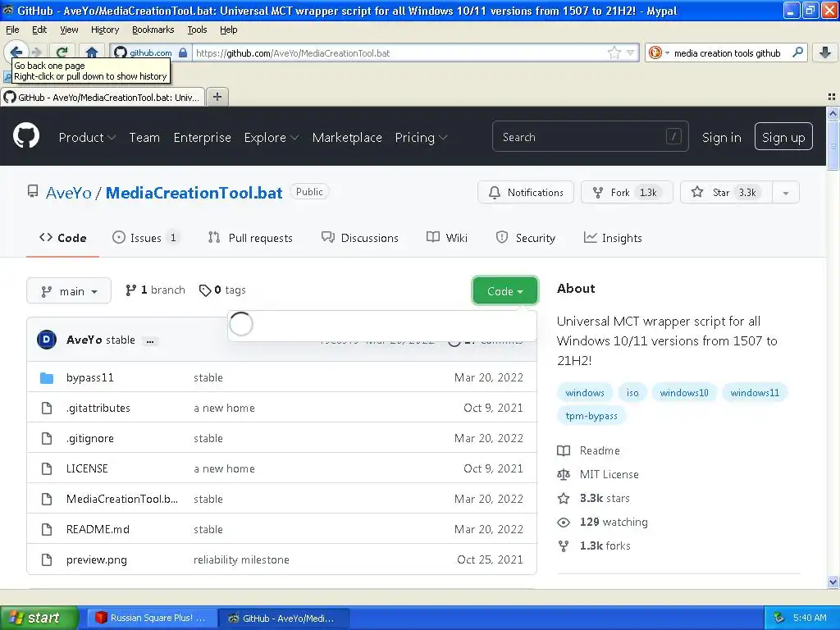Click the tpm-bypass topic tag
Viewport: 840px width, 630px height.
coord(591,416)
